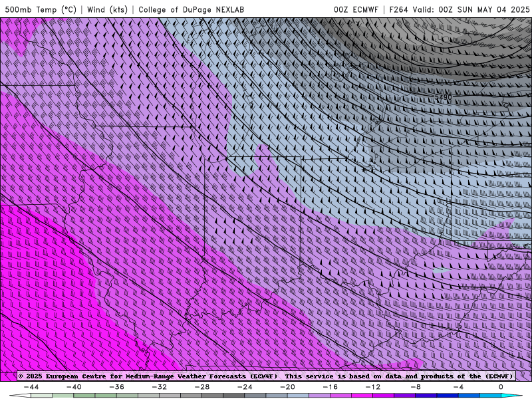The height and width of the screenshot is (399, 532).
Task: Click the '-4' colorbar tick label
Action: coord(458,387)
